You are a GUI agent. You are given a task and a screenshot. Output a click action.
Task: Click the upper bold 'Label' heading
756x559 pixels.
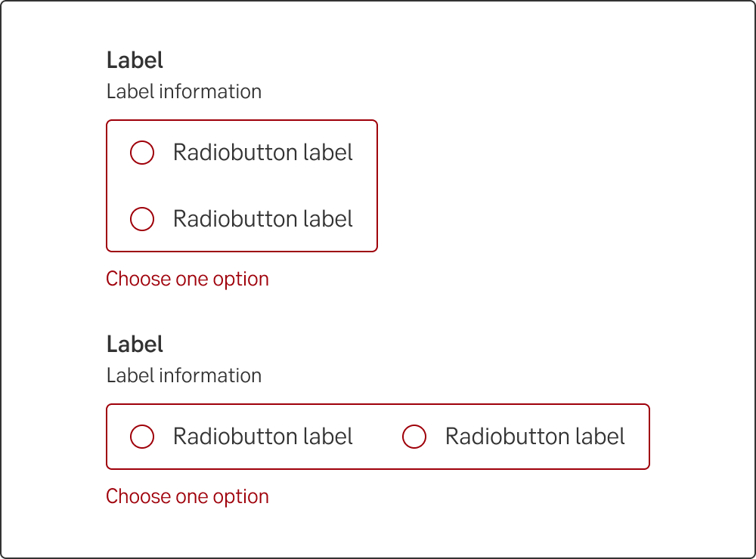coord(135,60)
